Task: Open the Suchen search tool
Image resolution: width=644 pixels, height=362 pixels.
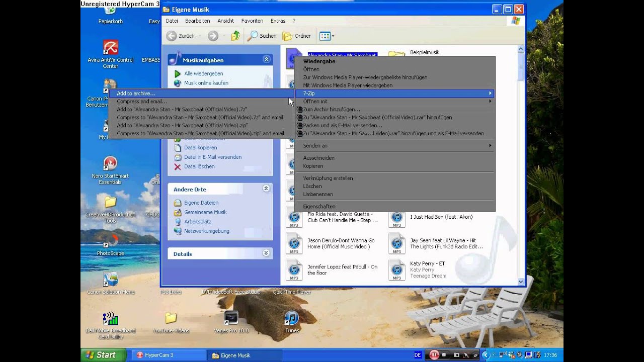Action: pos(262,36)
